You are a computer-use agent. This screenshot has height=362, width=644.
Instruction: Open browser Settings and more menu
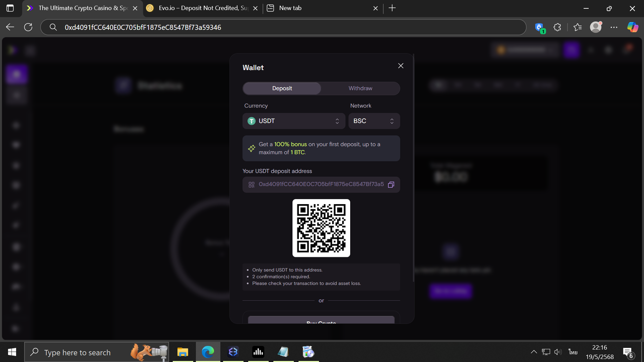click(x=614, y=27)
